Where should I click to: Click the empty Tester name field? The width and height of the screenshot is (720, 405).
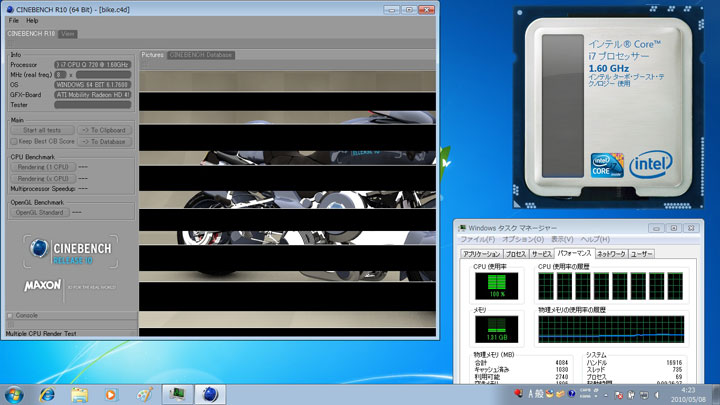click(x=92, y=105)
